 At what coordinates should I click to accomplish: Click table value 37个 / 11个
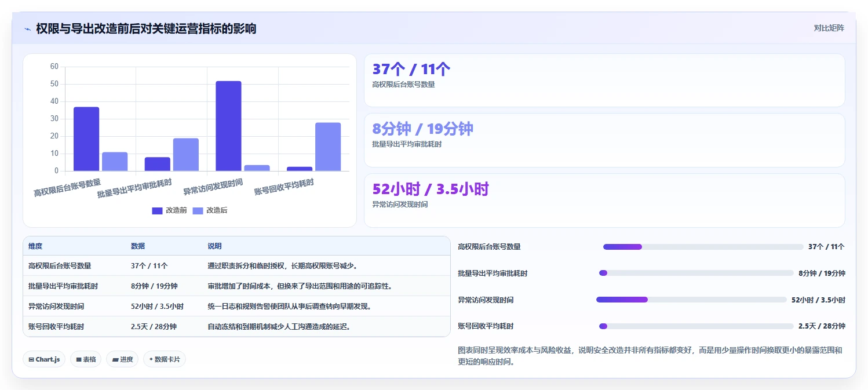coord(149,266)
